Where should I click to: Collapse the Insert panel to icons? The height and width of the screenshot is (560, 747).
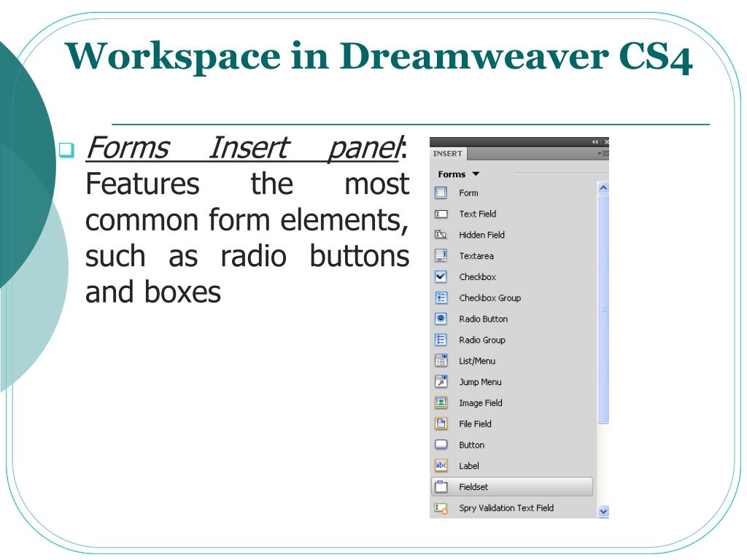pyautogui.click(x=595, y=142)
